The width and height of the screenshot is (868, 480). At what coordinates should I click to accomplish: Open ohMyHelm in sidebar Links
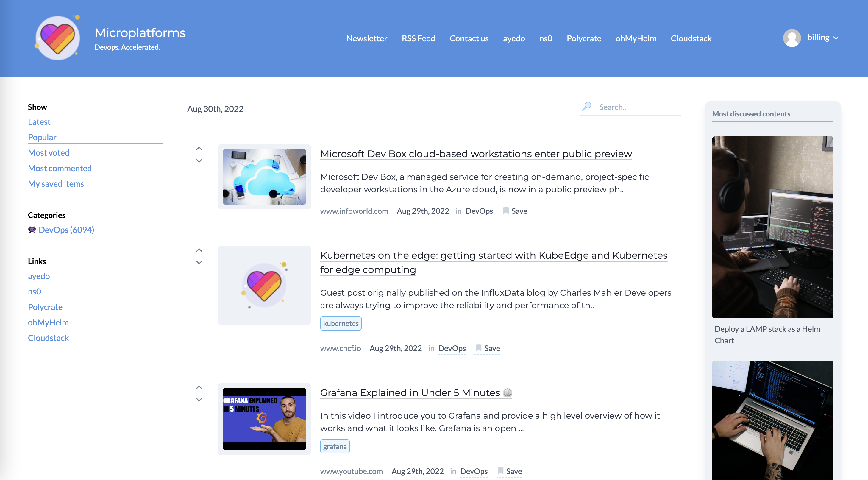48,322
